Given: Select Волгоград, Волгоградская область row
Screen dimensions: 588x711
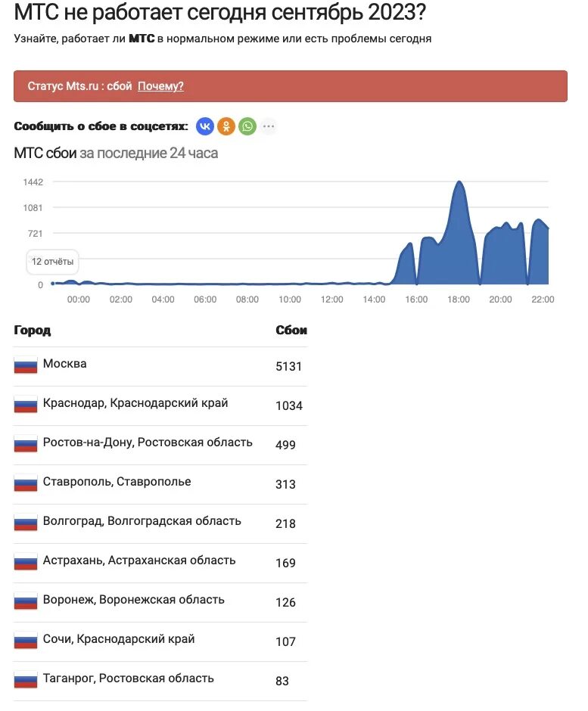Looking at the screenshot, I should click(x=160, y=523).
